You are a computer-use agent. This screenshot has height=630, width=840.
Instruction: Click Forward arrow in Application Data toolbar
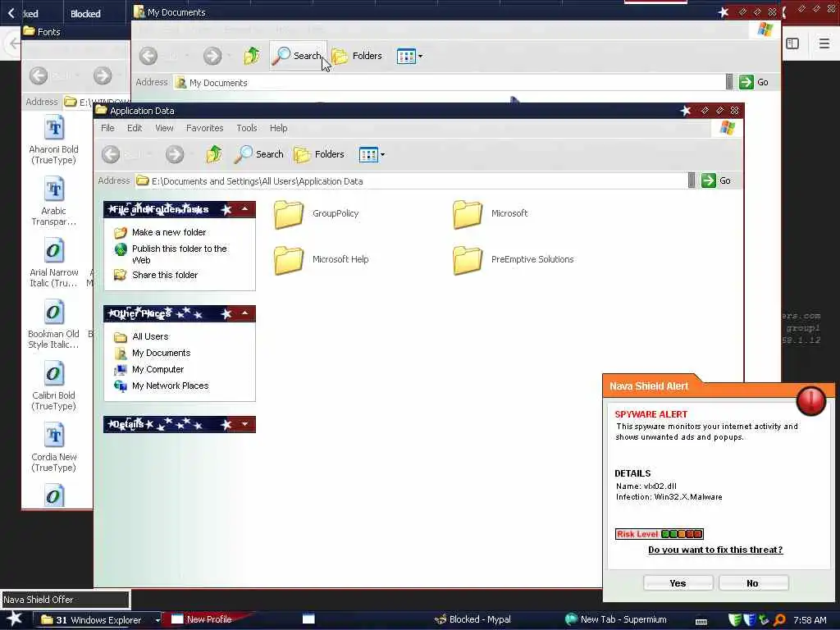174,154
